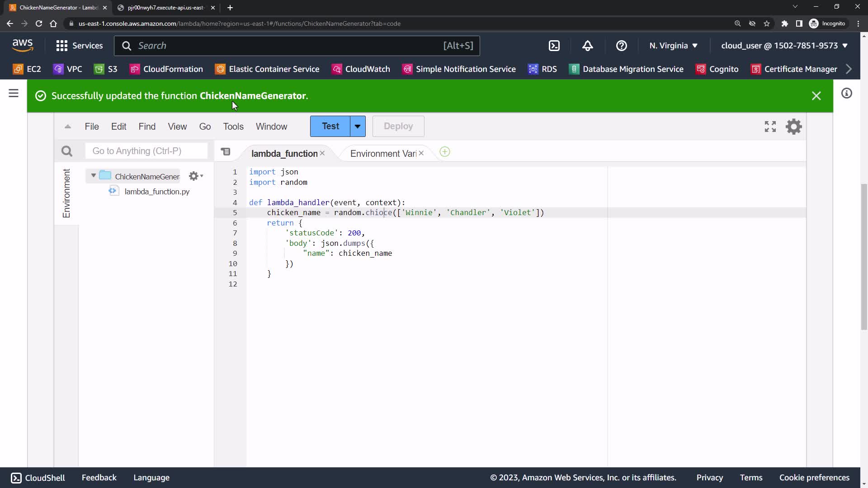Open the code editor preferences gear

click(x=793, y=127)
